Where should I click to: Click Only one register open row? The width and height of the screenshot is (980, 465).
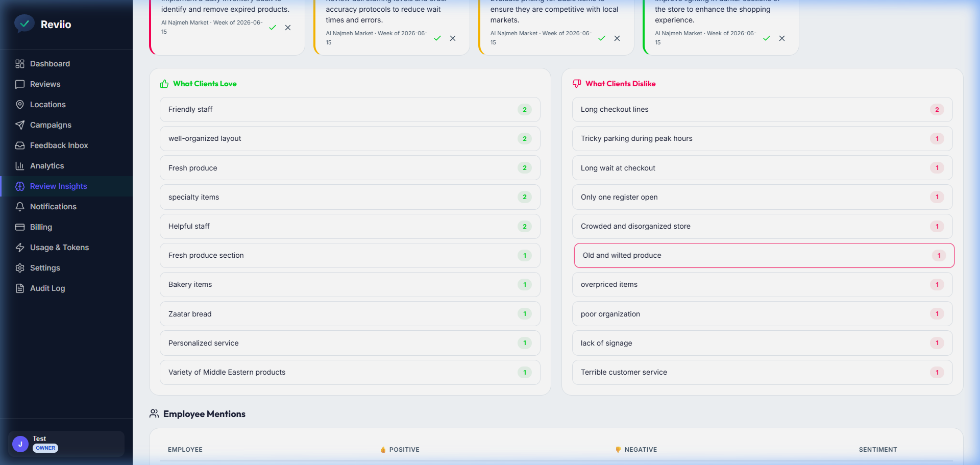763,197
